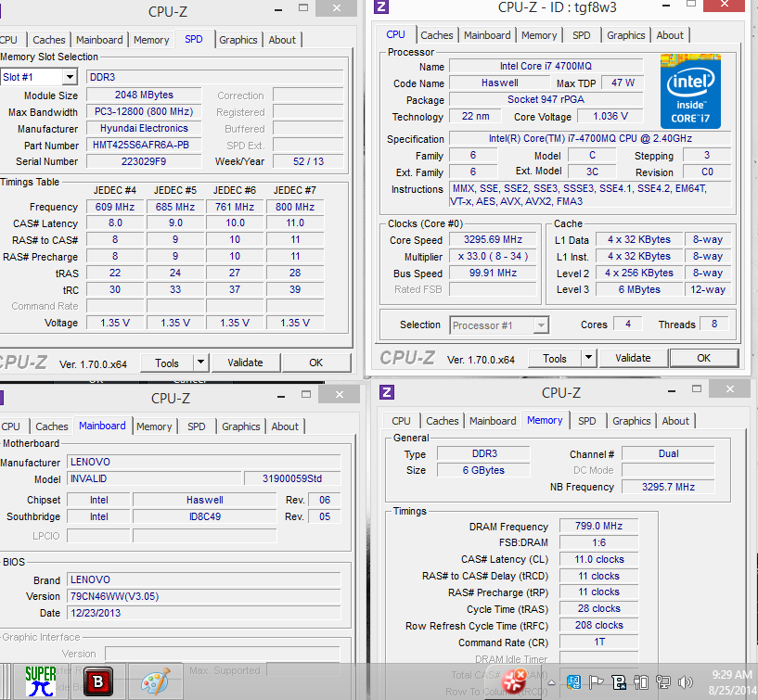Viewport: 758px width, 700px height.
Task: Open Graphics tab in the SPD window
Action: 238,40
